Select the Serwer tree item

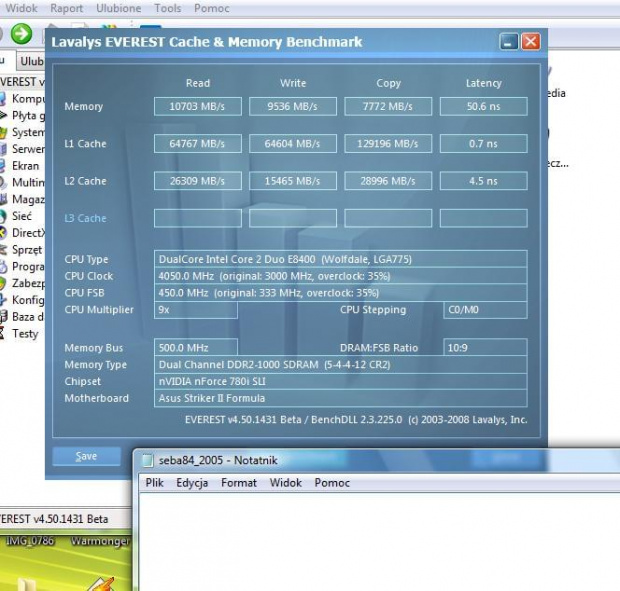click(23, 149)
